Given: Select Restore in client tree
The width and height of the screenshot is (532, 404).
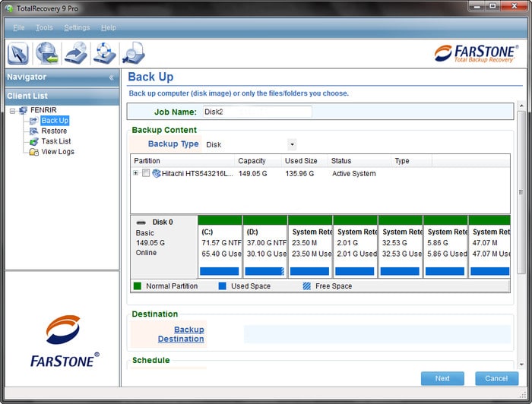Looking at the screenshot, I should click(54, 131).
